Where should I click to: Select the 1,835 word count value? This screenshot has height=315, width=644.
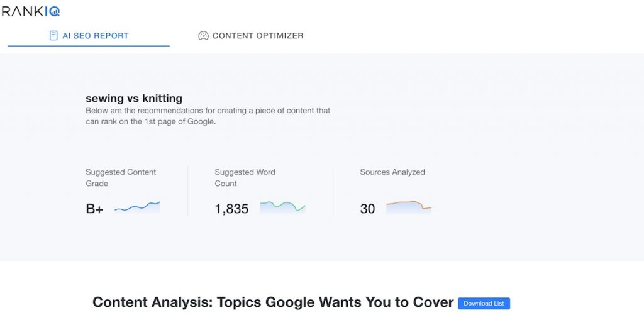click(231, 209)
